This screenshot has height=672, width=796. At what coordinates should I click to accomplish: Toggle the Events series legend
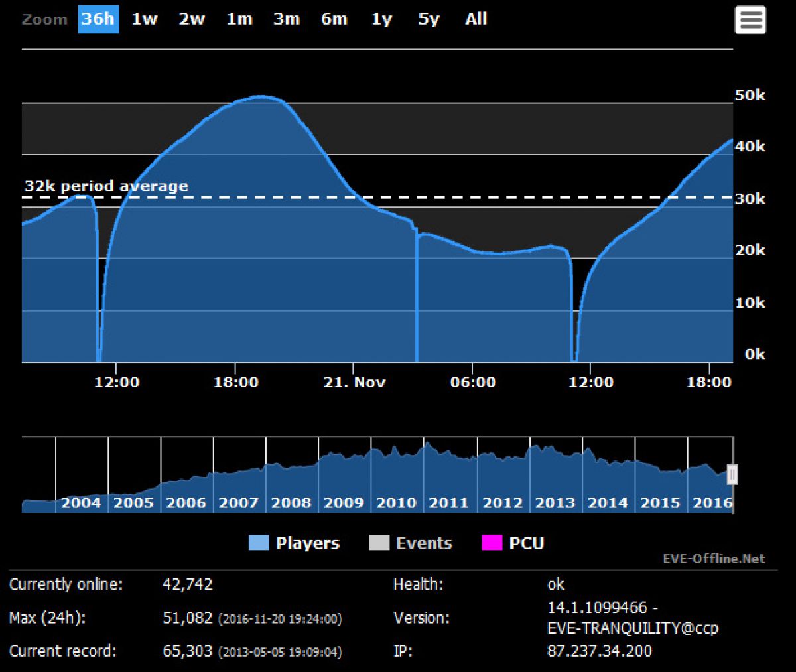424,543
